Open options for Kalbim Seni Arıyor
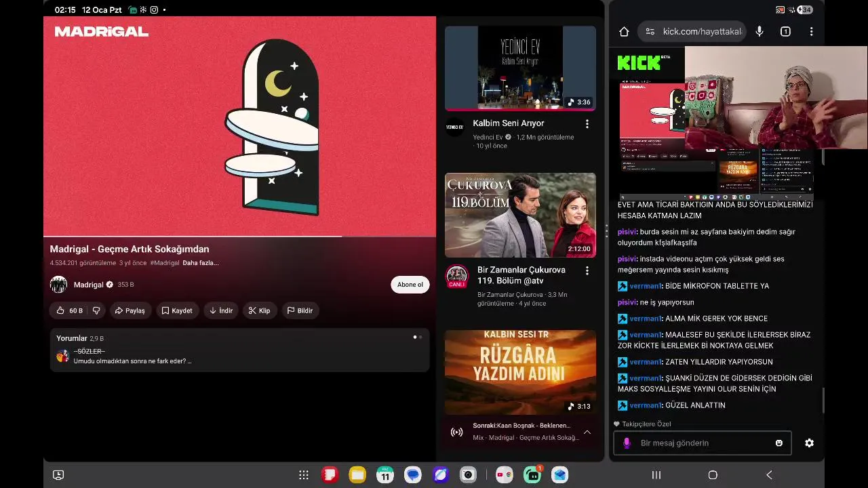 click(x=587, y=124)
